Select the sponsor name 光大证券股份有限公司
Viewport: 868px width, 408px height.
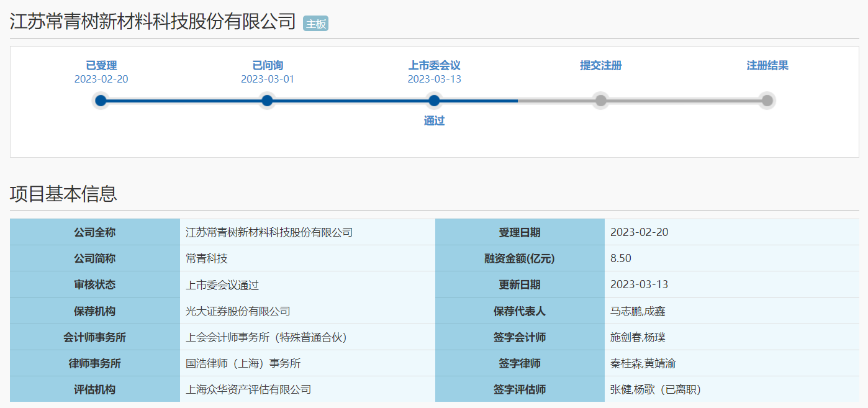pos(238,311)
